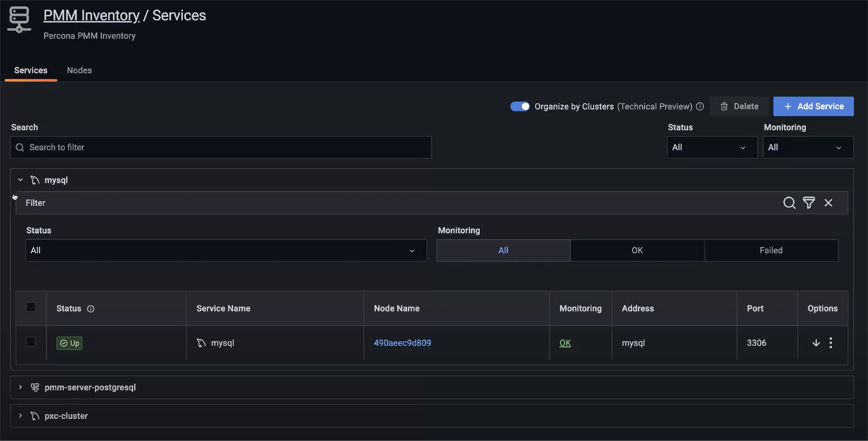Viewport: 868px width, 441px height.
Task: Click the search magnifier icon in Filter bar
Action: [x=789, y=203]
